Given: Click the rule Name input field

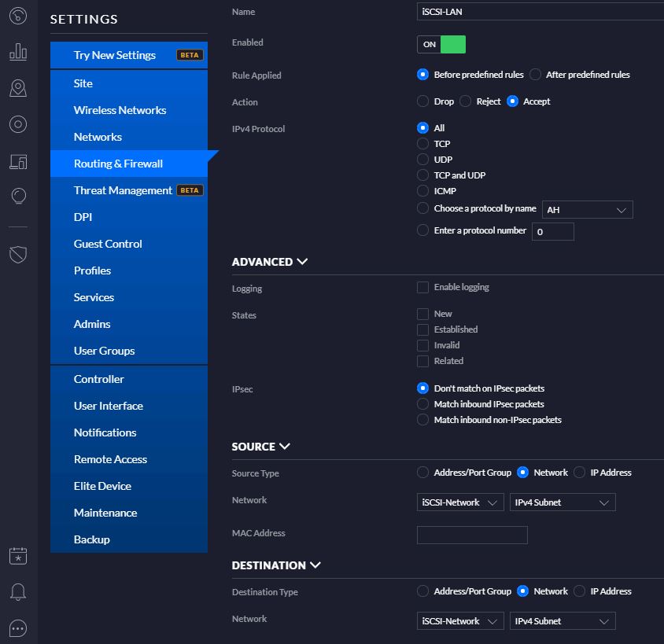Looking at the screenshot, I should [x=540, y=12].
